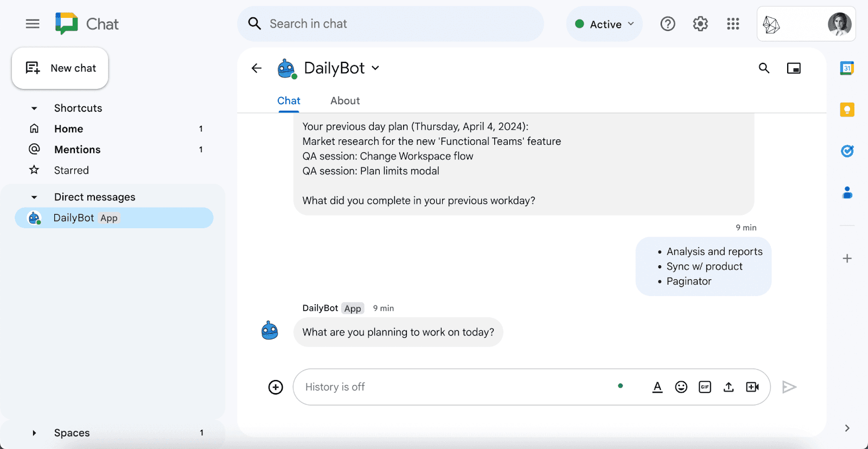Click the Starred star icon
The width and height of the screenshot is (868, 449).
[34, 170]
